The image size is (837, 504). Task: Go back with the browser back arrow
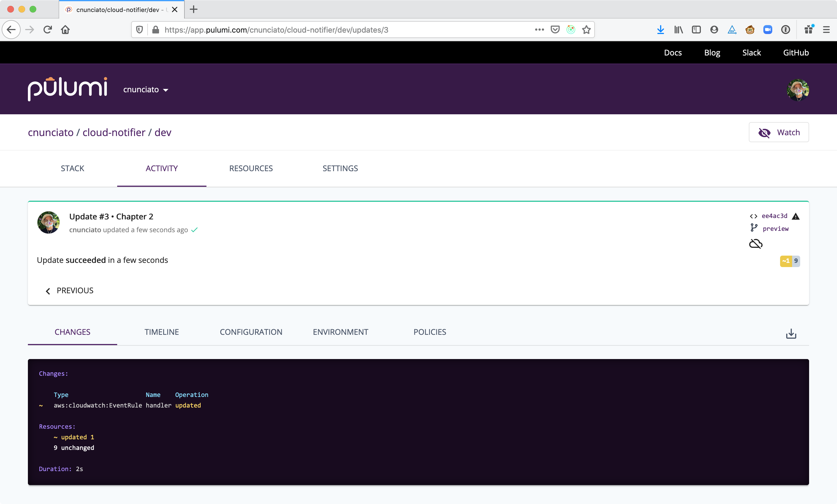pyautogui.click(x=11, y=30)
